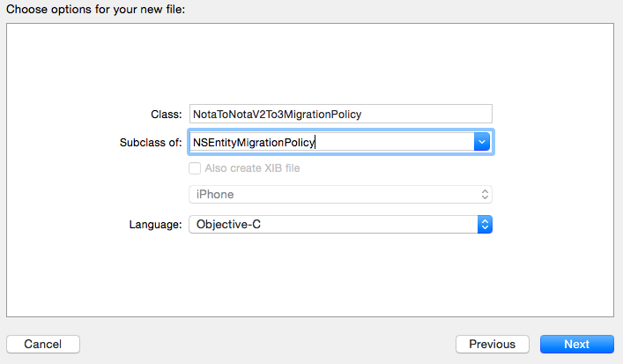Click the gray chevrons on iPhone popup
This screenshot has height=364, width=623.
click(x=484, y=194)
